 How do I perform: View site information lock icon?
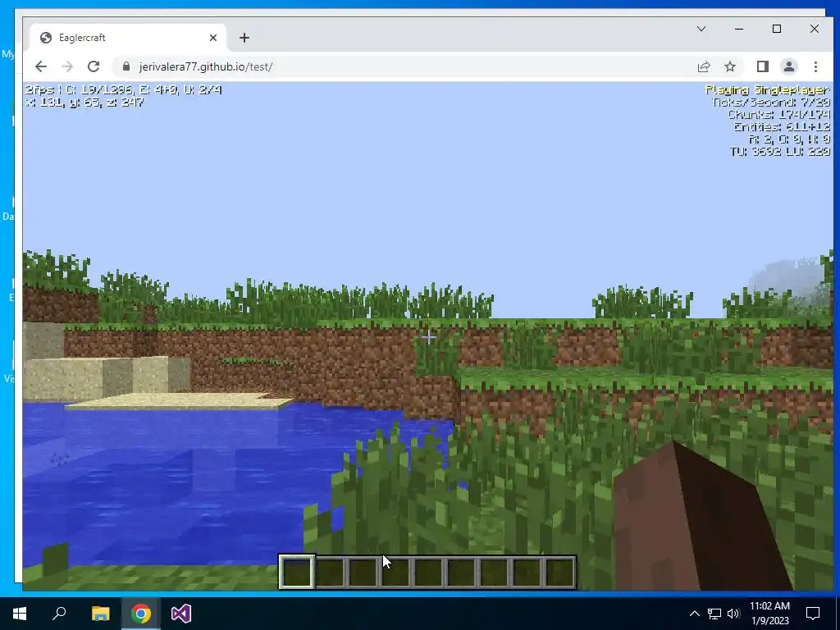click(x=126, y=66)
